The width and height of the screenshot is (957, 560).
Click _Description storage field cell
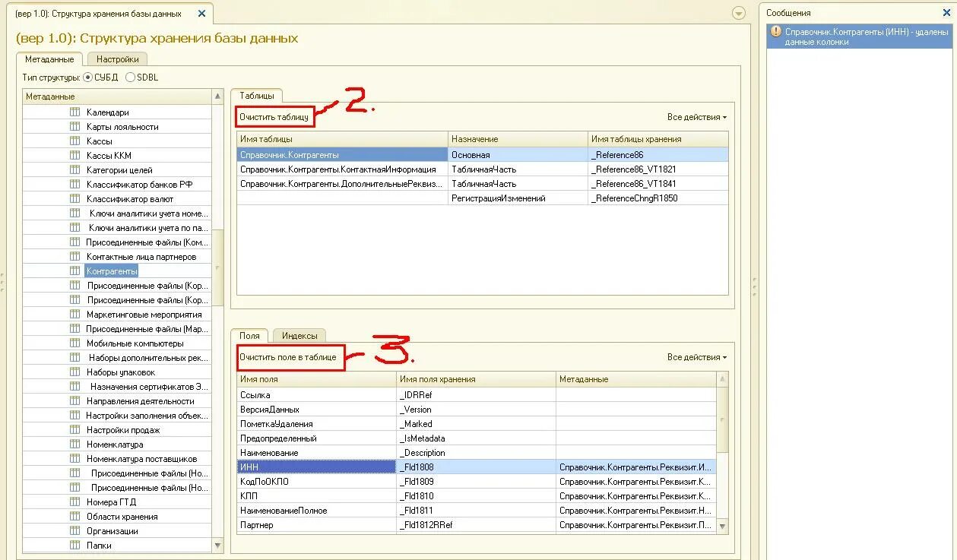point(476,452)
